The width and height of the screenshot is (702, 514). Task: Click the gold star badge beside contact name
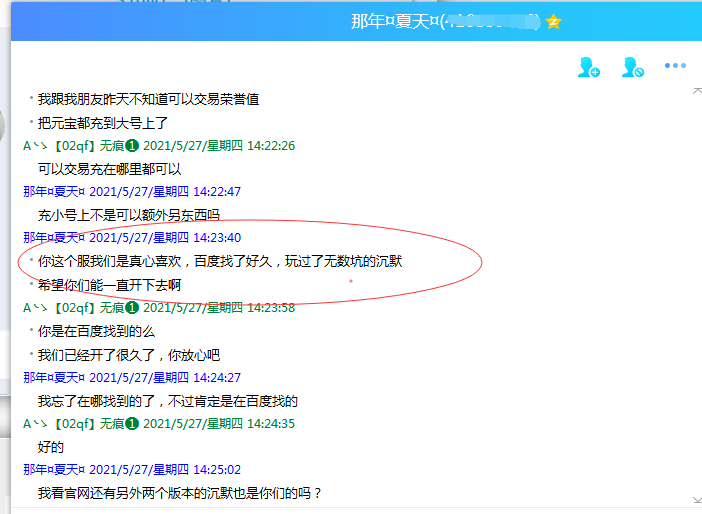(553, 22)
